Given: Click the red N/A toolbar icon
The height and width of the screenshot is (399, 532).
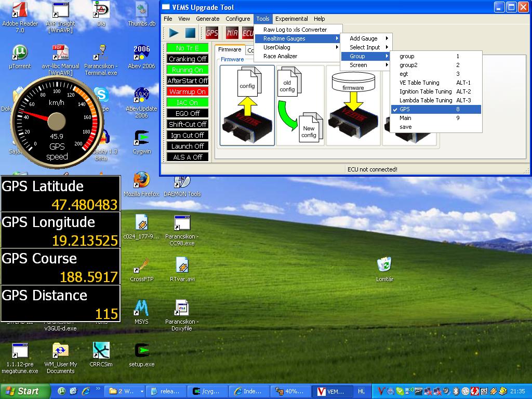Looking at the screenshot, I should 232,33.
